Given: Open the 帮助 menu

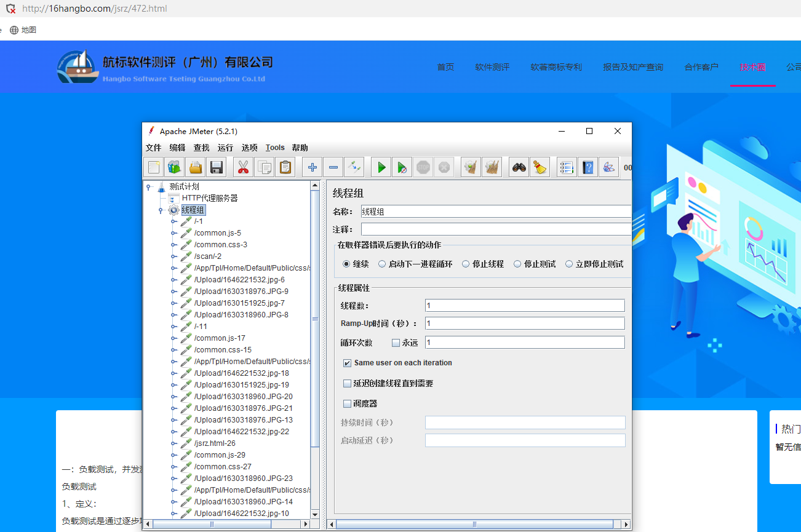Looking at the screenshot, I should coord(300,148).
